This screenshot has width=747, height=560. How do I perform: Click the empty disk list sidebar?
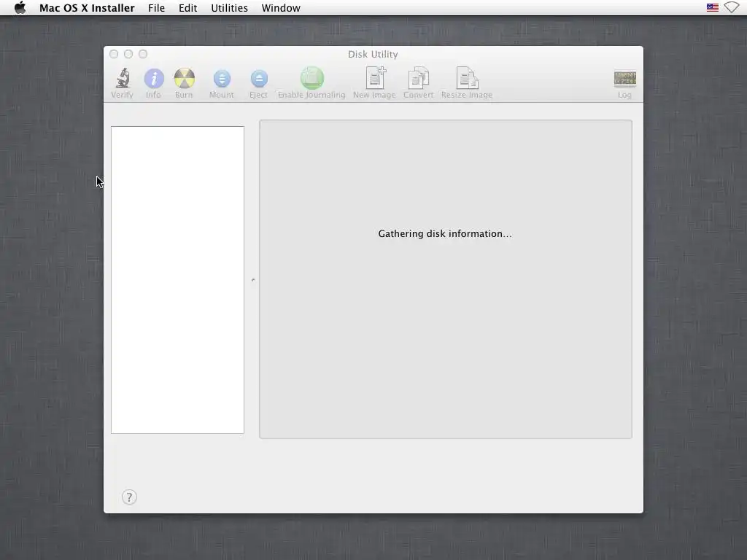pyautogui.click(x=177, y=280)
